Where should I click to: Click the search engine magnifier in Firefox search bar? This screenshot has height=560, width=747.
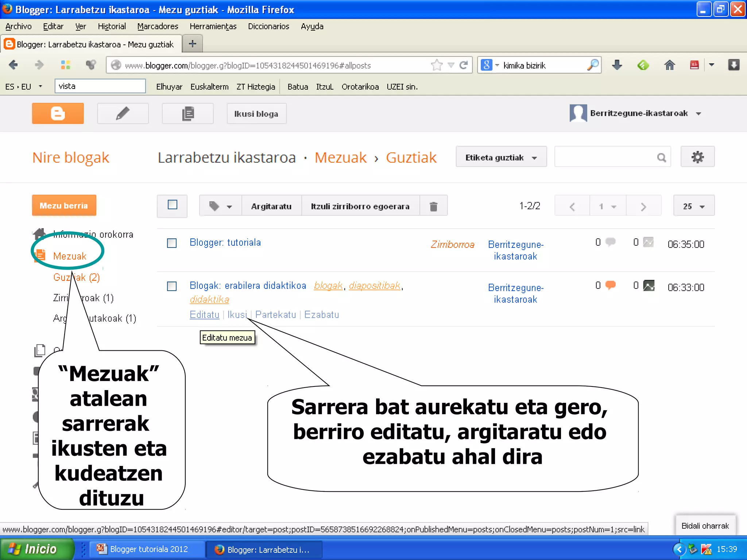click(593, 65)
